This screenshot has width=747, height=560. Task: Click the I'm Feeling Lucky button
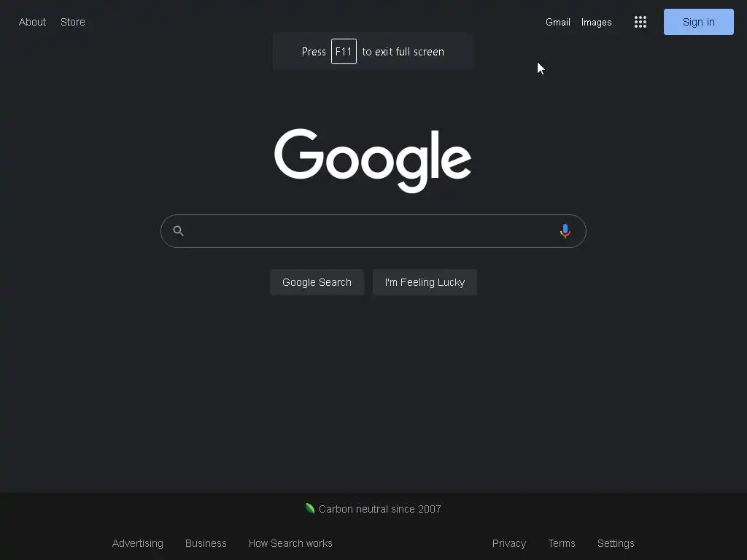425,282
